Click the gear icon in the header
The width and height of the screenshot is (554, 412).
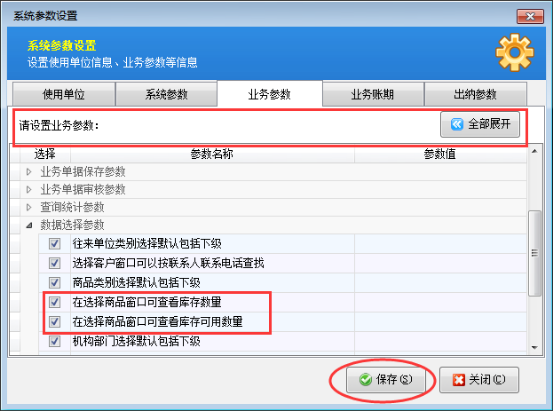point(514,53)
